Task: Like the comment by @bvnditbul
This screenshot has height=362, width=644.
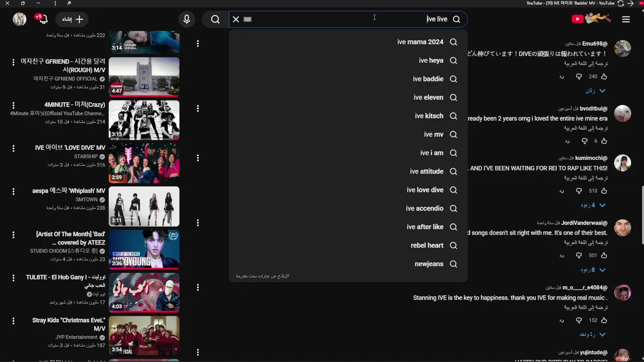Action: click(x=604, y=141)
